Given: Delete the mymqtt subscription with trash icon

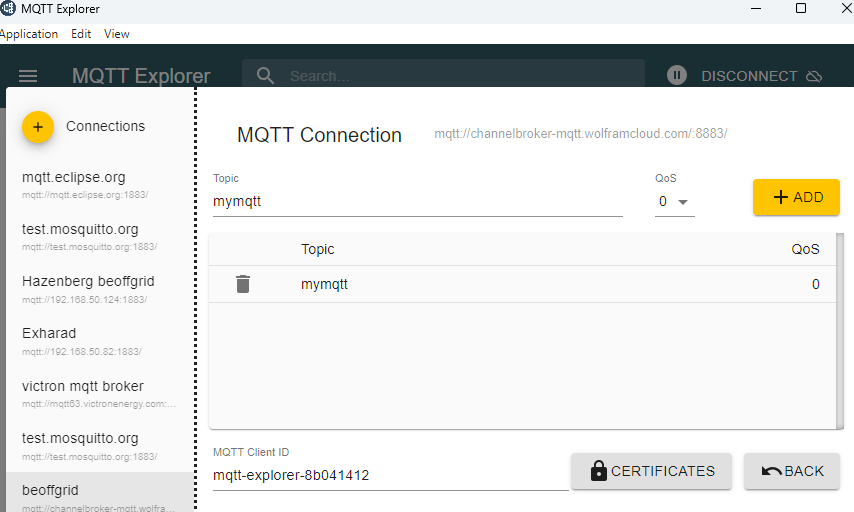Looking at the screenshot, I should coord(243,284).
